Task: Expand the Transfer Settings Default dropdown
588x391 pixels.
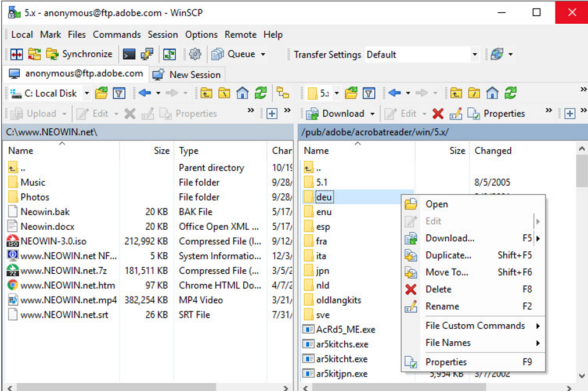Action: click(x=474, y=55)
